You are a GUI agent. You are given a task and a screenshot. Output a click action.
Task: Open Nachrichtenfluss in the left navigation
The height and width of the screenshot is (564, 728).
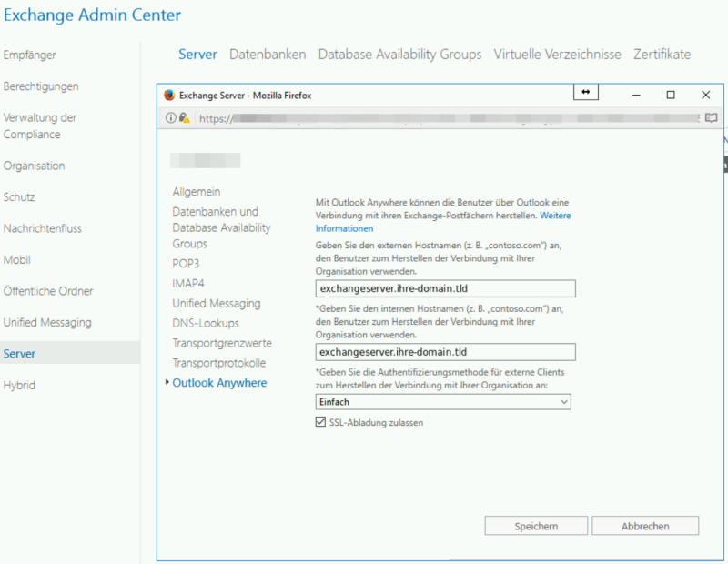tap(43, 228)
